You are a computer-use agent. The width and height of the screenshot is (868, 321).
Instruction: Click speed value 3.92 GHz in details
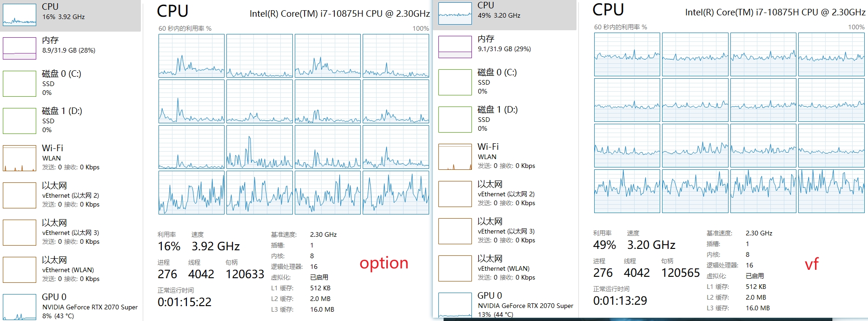216,246
